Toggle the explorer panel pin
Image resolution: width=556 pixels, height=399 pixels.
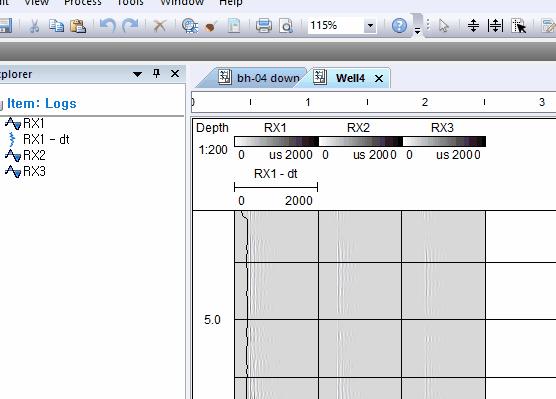point(156,73)
